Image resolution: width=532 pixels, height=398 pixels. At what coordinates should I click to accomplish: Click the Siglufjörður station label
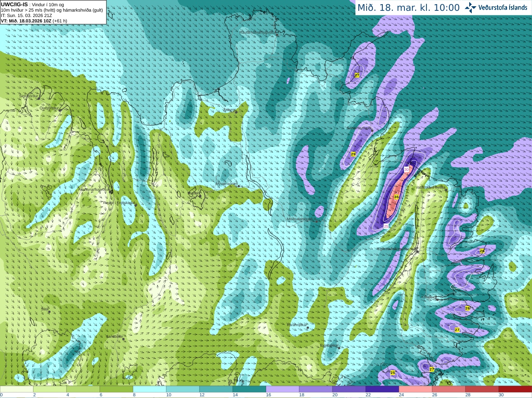click(29, 96)
